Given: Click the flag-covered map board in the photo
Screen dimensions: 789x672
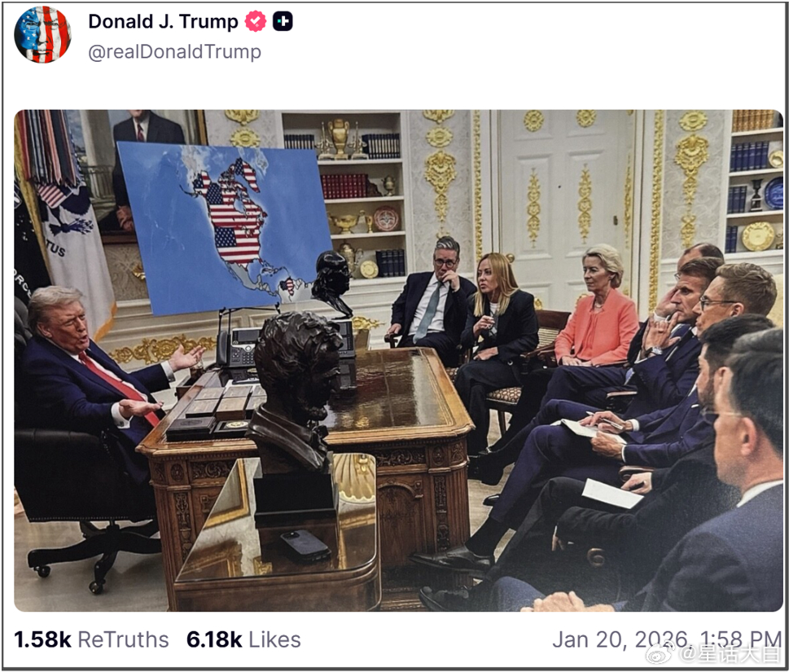Looking at the screenshot, I should pos(224,227).
